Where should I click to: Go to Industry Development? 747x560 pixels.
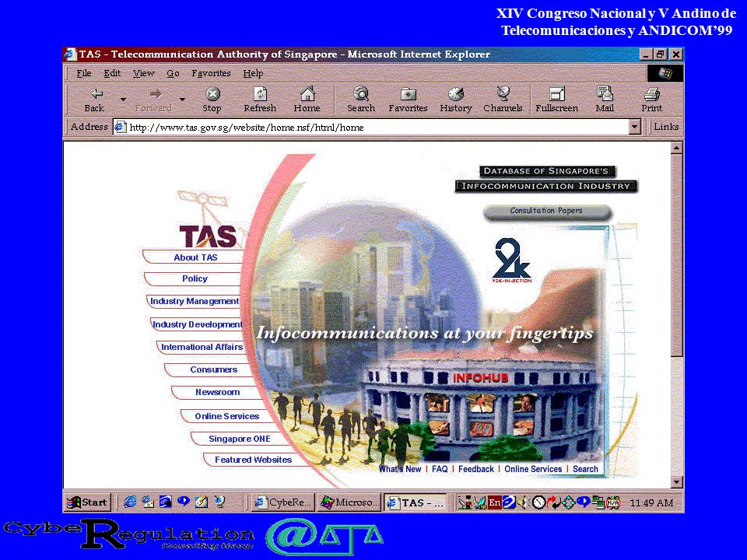[x=197, y=324]
